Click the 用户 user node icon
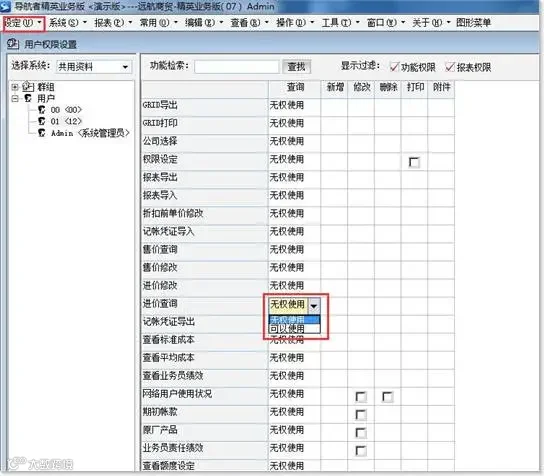544x476 pixels. point(28,98)
